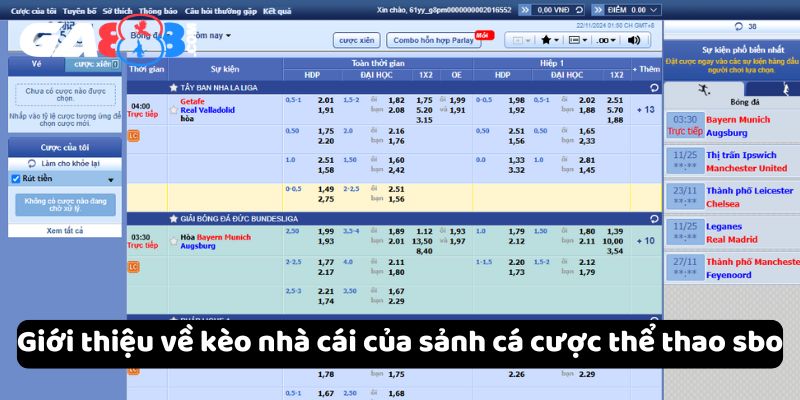Click the Sự kiện column header
The height and width of the screenshot is (400, 800).
tap(225, 69)
